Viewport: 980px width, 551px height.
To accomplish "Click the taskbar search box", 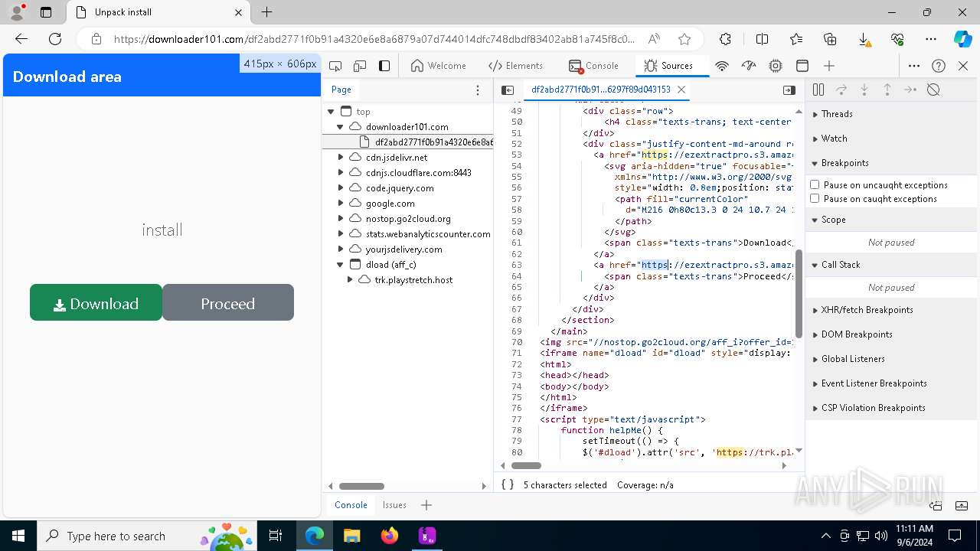I will (x=145, y=536).
